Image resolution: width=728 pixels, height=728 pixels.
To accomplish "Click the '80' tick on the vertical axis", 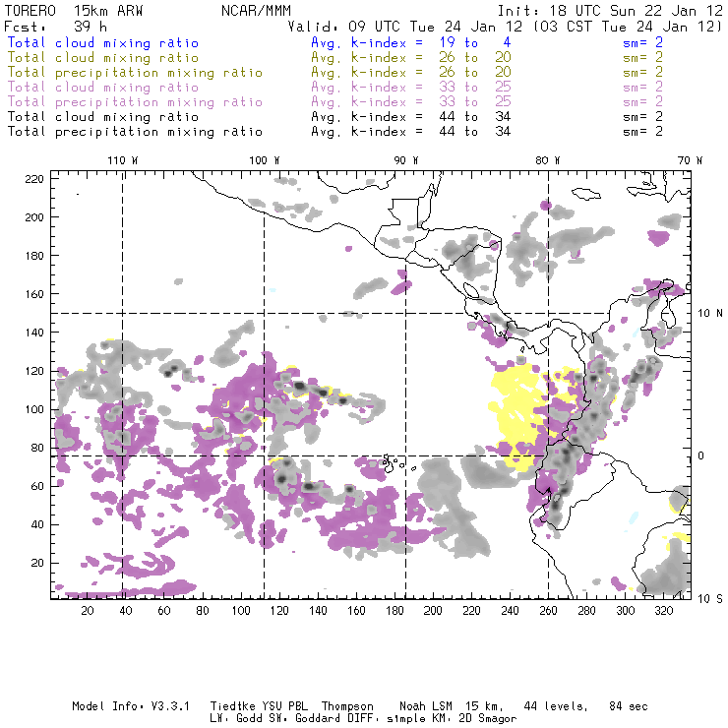I will click(37, 448).
